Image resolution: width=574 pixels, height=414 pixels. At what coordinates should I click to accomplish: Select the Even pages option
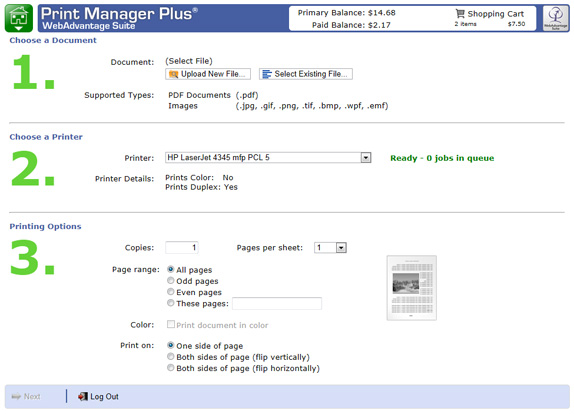pyautogui.click(x=171, y=292)
